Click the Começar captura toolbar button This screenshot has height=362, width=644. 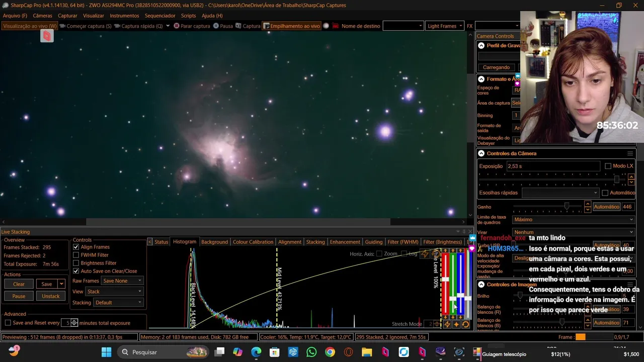tap(85, 26)
